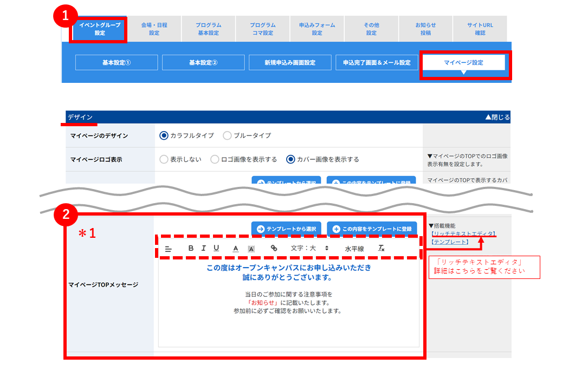Click the この度はオープンキャンパスにお申し込みいただき heading line
588x390 pixels.
[289, 268]
